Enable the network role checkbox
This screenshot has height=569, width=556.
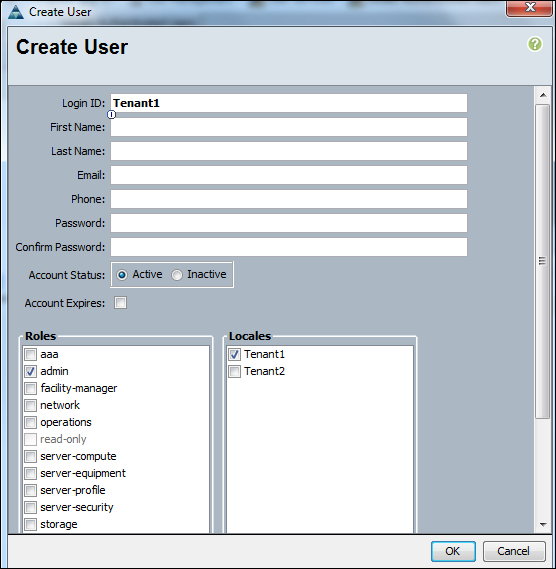click(30, 405)
